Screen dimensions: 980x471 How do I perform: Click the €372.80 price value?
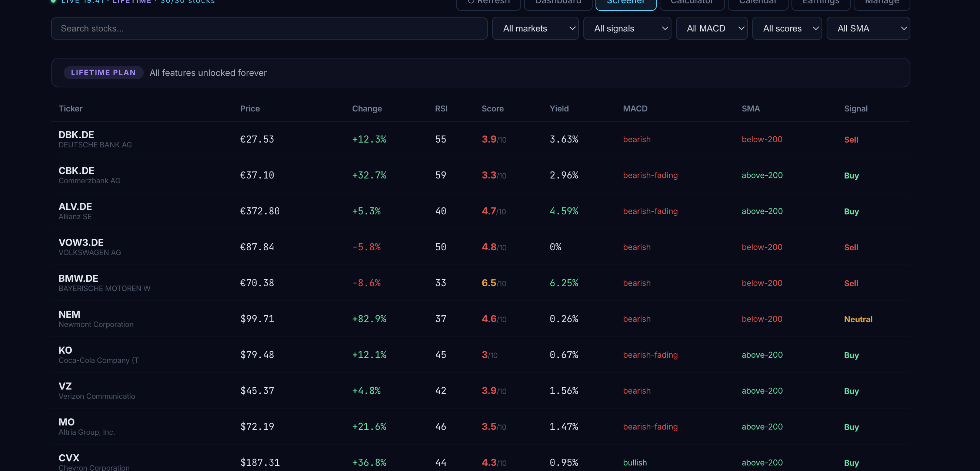pyautogui.click(x=260, y=211)
